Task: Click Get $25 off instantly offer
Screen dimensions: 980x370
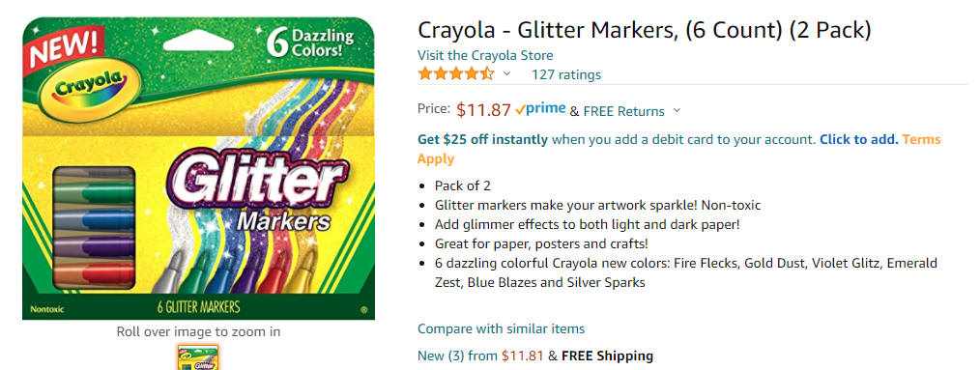Action: click(x=482, y=139)
